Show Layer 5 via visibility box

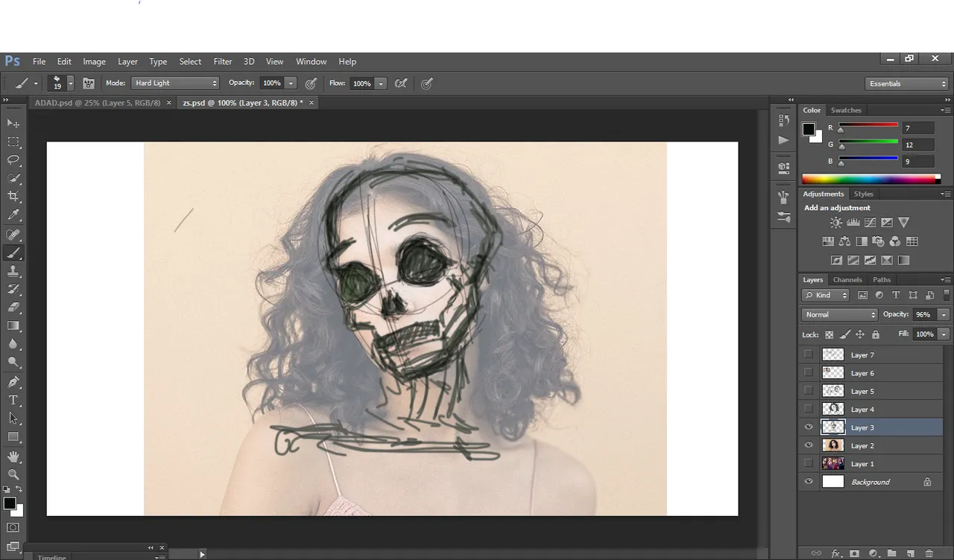tap(809, 391)
